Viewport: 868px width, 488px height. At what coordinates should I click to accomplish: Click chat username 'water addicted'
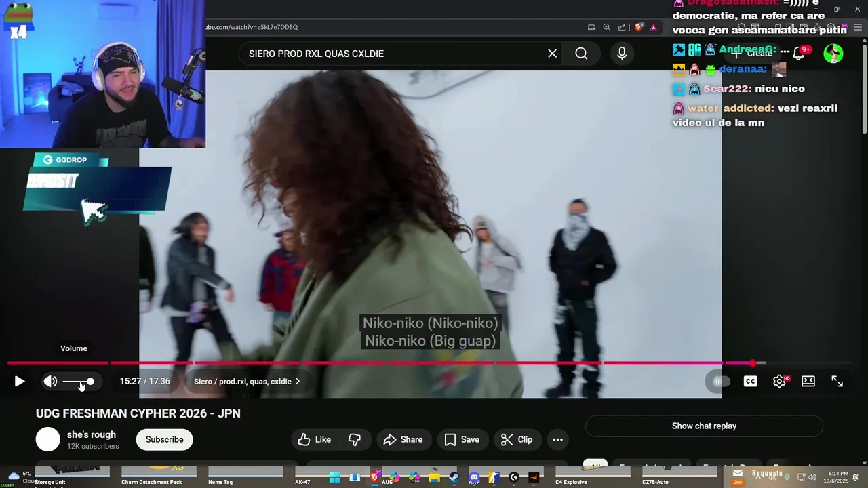[730, 108]
